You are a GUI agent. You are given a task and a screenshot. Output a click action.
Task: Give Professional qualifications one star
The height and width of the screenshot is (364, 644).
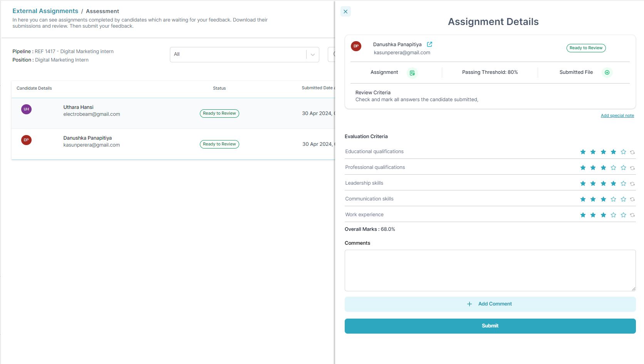point(583,168)
